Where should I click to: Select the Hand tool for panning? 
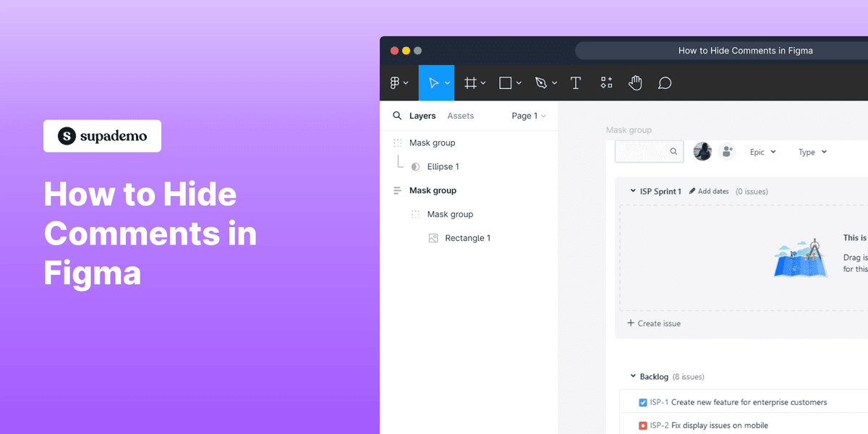635,82
